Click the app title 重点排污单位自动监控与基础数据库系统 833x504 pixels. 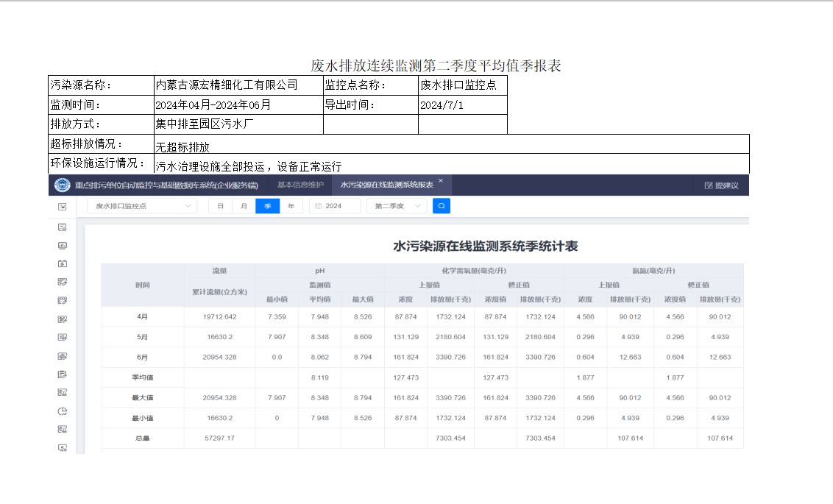coord(166,185)
